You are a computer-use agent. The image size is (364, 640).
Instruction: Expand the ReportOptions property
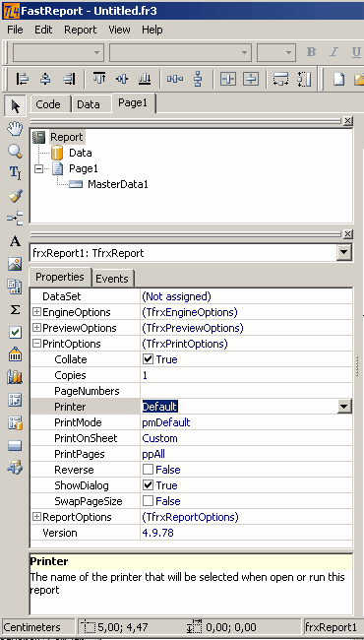(36, 517)
